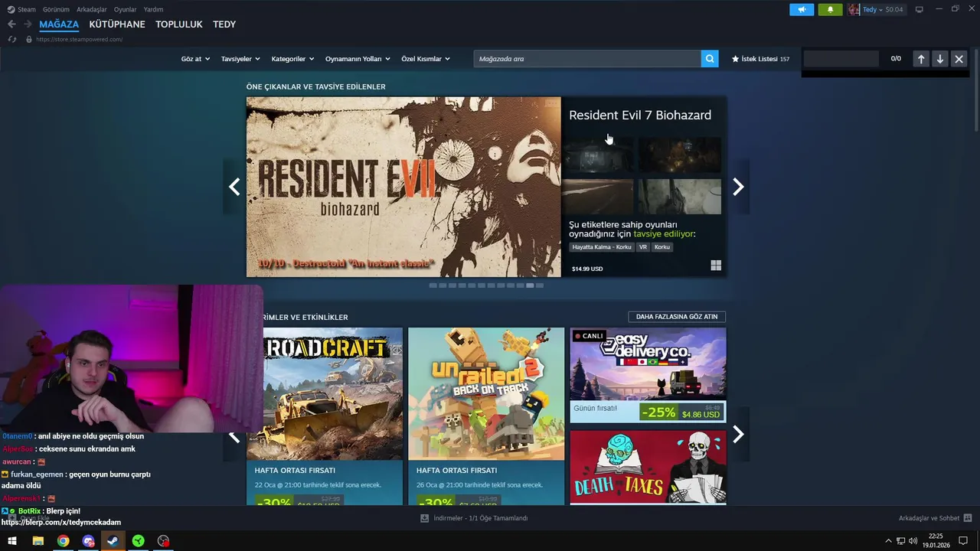Image resolution: width=980 pixels, height=551 pixels.
Task: Expand the Oynamanın Yolları dropdown
Action: tap(358, 59)
